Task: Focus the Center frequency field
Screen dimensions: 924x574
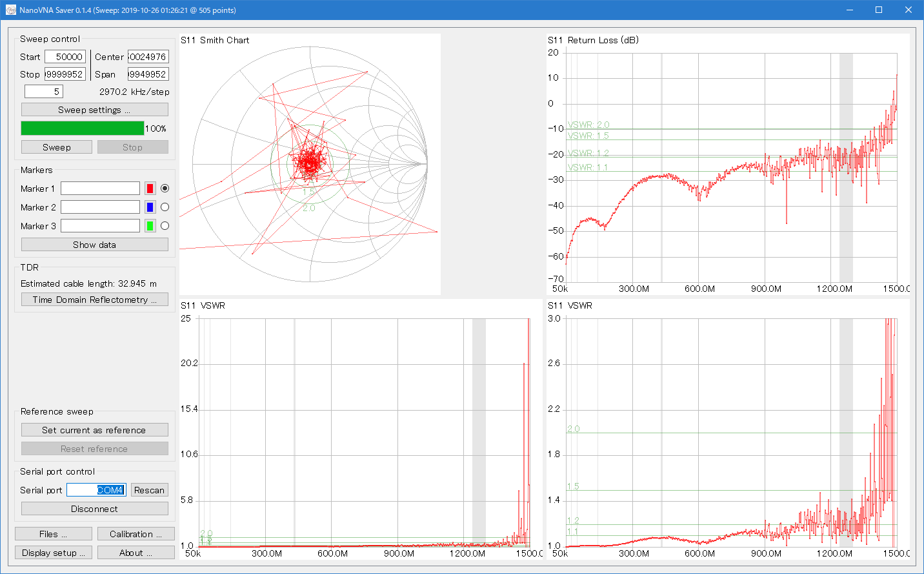Action: 148,57
